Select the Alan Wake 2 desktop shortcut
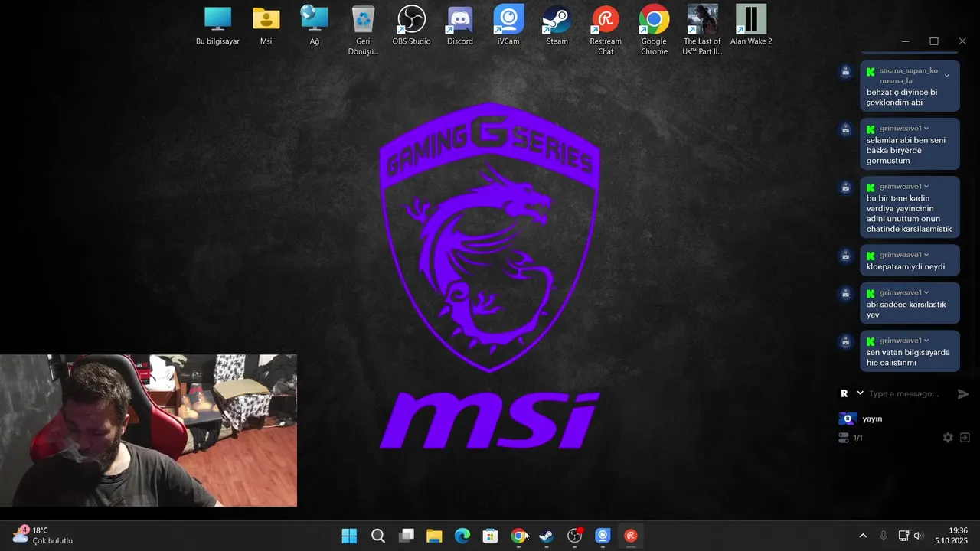Viewport: 980px width, 551px height. coord(751,25)
